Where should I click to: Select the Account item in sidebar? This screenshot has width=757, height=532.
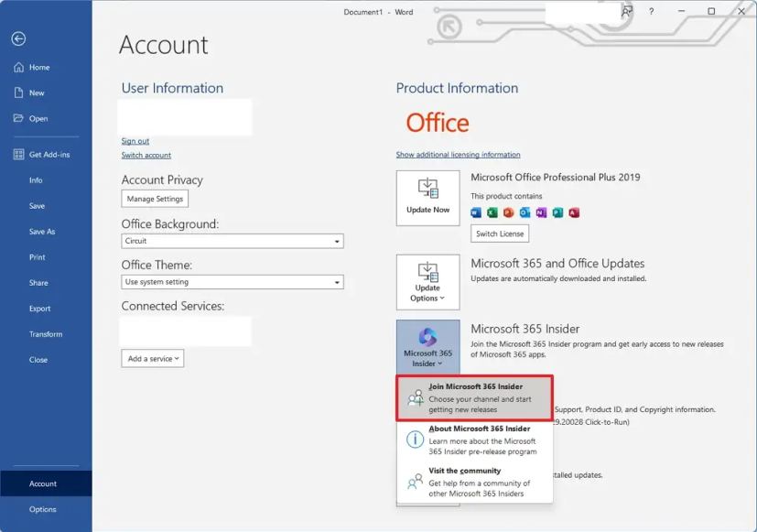click(46, 483)
